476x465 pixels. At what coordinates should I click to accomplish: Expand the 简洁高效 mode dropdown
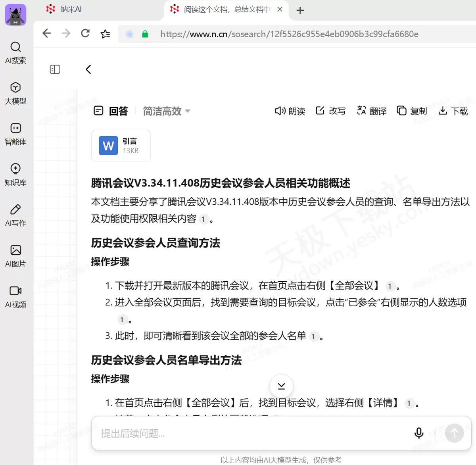[x=167, y=111]
